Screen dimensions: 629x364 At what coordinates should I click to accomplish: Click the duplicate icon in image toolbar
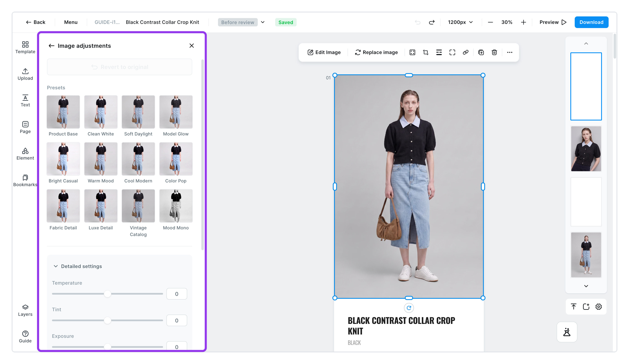coord(481,52)
